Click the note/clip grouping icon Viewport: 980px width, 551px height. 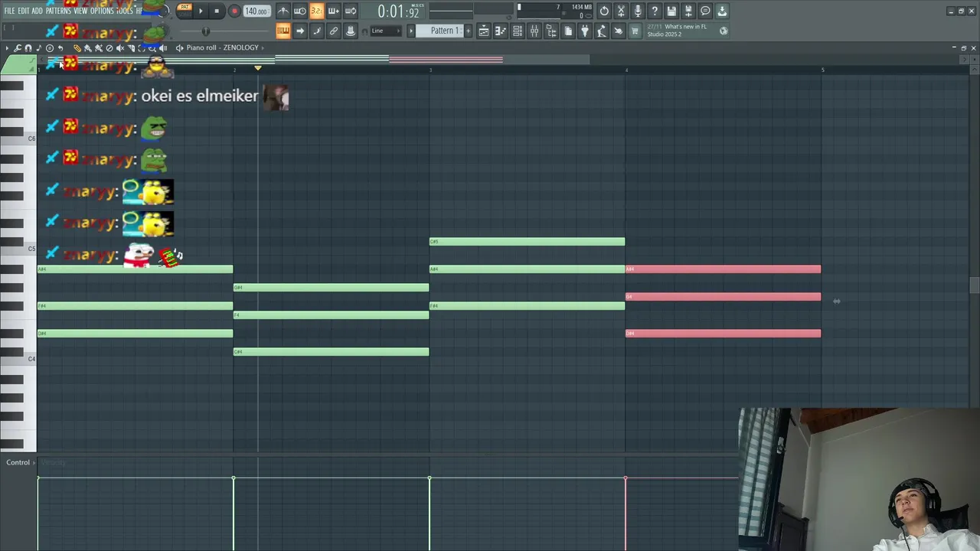pyautogui.click(x=317, y=31)
